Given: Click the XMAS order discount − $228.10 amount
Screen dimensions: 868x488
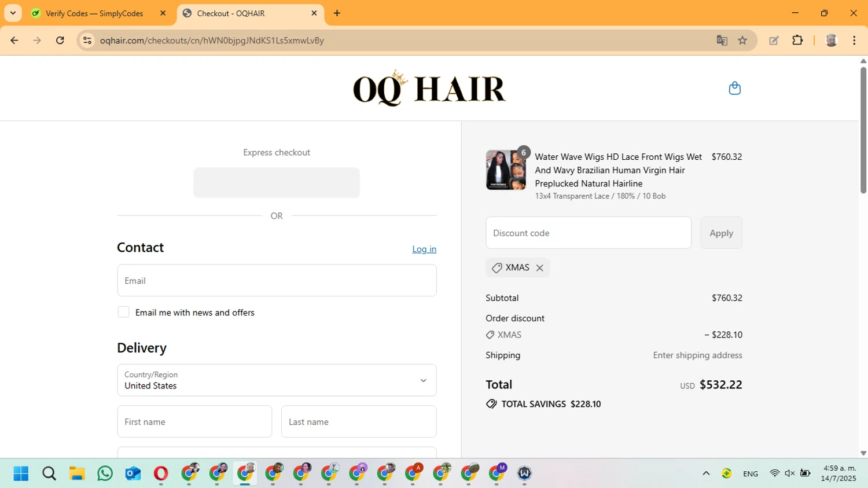Looking at the screenshot, I should [723, 335].
